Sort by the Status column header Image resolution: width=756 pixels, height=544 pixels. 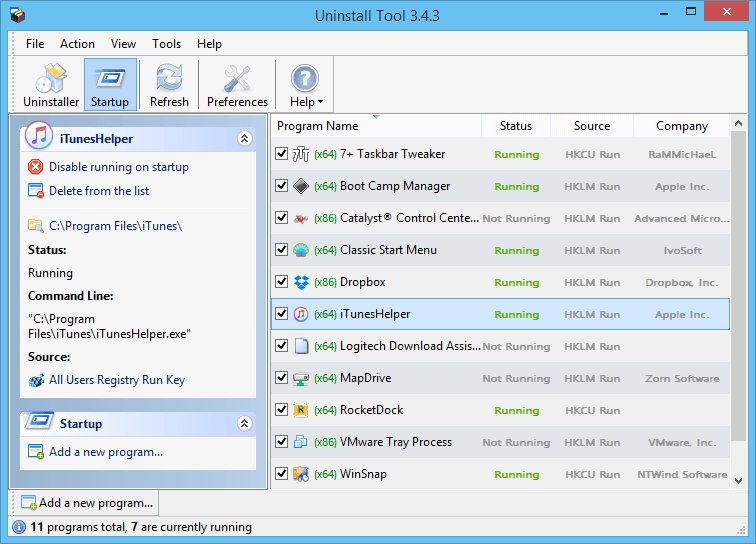point(516,126)
